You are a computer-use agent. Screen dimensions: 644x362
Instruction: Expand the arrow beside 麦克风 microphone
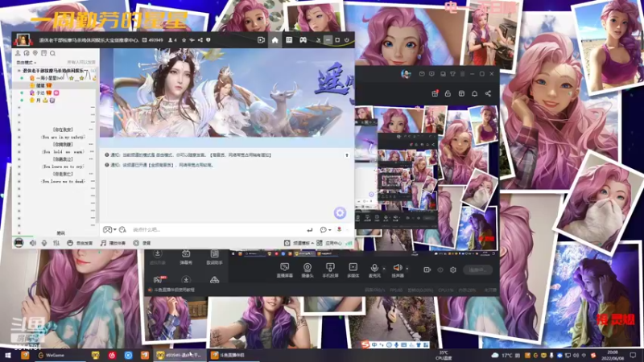[384, 269]
